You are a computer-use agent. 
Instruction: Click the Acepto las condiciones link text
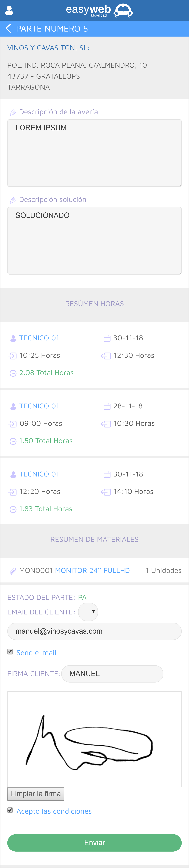coord(54,811)
